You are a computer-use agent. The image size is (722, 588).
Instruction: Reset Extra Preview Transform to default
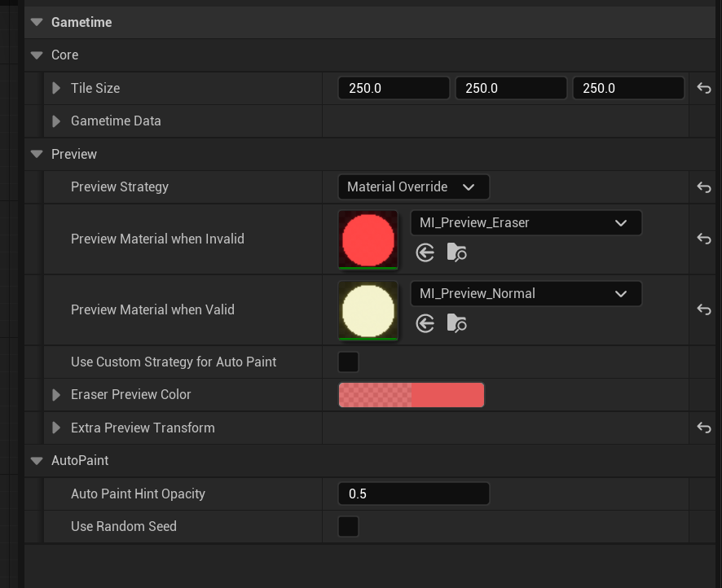704,428
